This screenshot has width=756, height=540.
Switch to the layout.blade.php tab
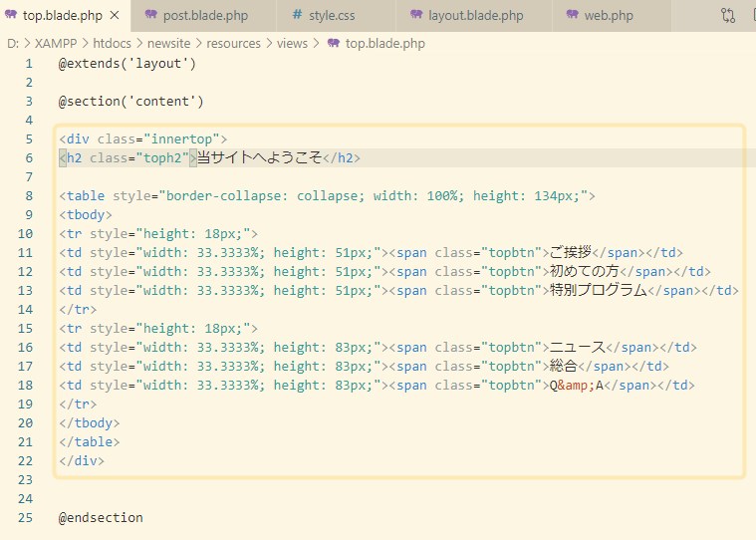(475, 16)
